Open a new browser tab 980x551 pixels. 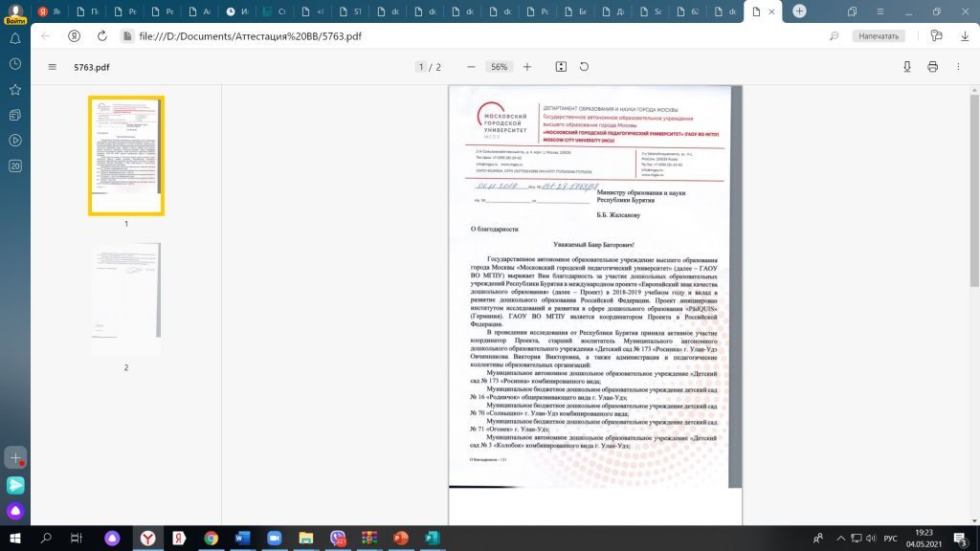[x=799, y=11]
